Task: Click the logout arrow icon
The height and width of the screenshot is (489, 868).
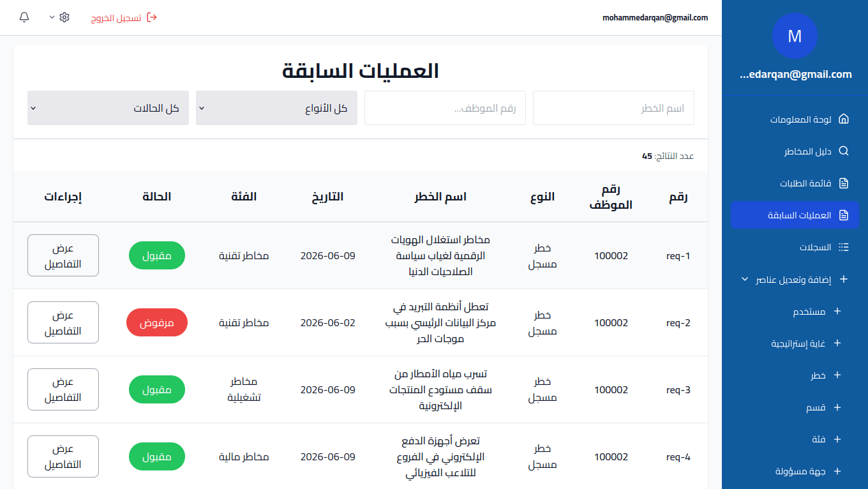Action: (152, 17)
